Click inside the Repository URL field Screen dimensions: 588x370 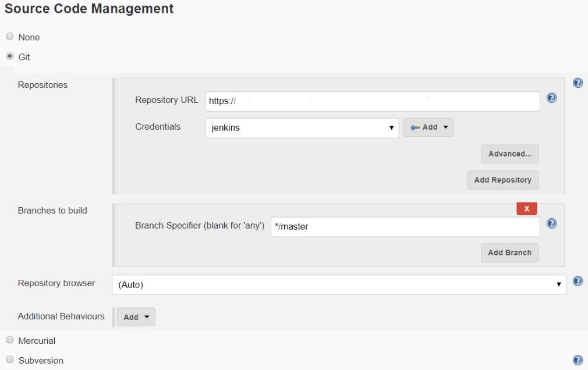click(373, 100)
